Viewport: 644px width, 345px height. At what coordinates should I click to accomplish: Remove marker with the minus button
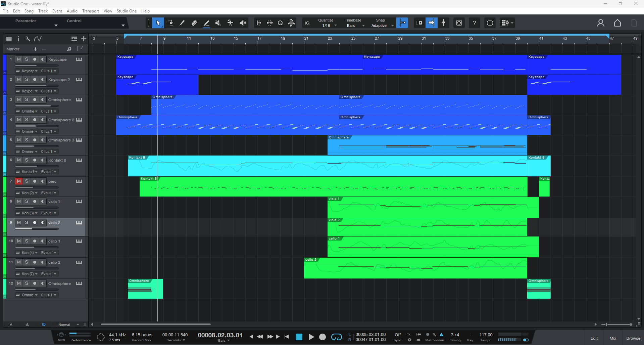pos(44,49)
